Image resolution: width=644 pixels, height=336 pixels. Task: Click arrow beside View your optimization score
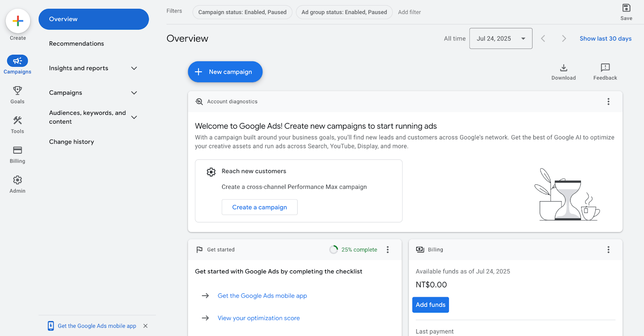point(205,318)
